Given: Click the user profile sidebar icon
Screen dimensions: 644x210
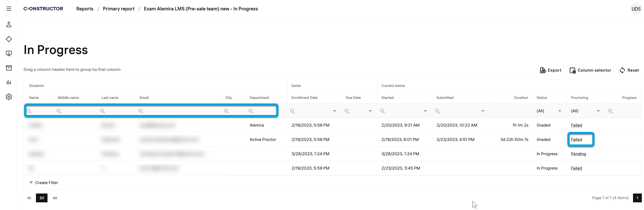Looking at the screenshot, I should click(9, 25).
